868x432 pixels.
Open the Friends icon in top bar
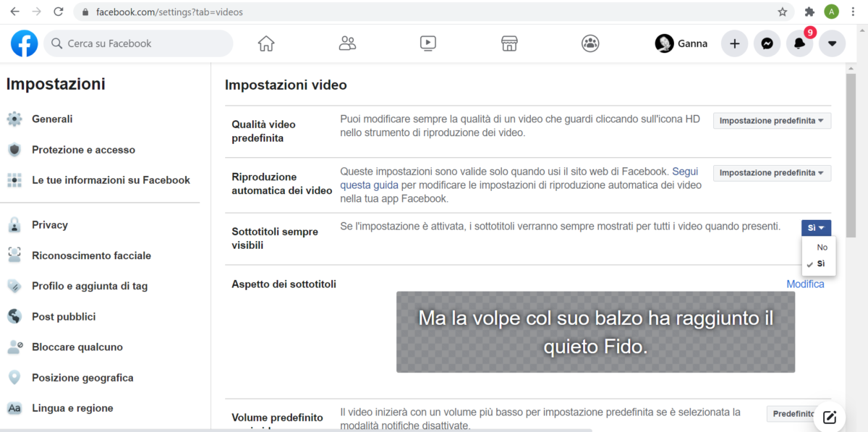pyautogui.click(x=347, y=43)
